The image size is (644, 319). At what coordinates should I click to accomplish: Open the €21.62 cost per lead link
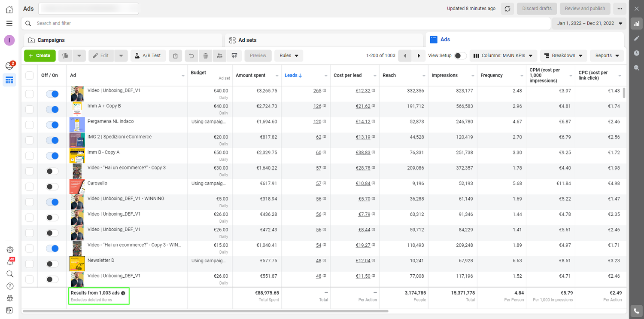click(x=363, y=106)
